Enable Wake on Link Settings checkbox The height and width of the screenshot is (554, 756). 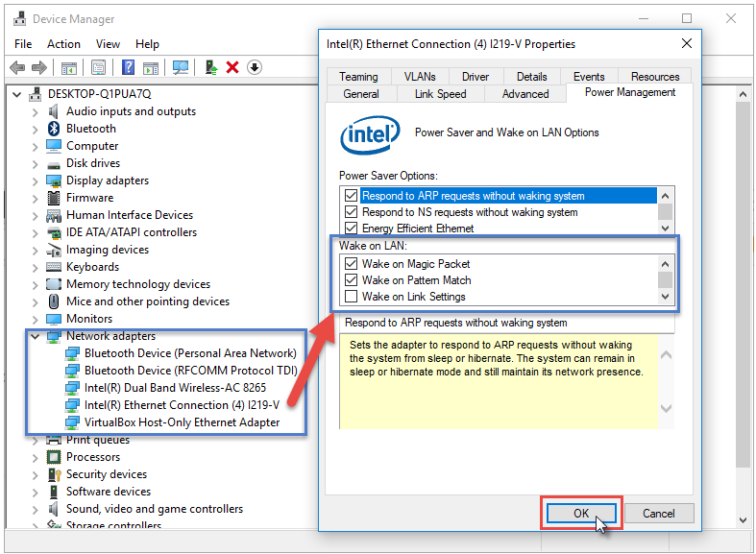[x=351, y=297]
